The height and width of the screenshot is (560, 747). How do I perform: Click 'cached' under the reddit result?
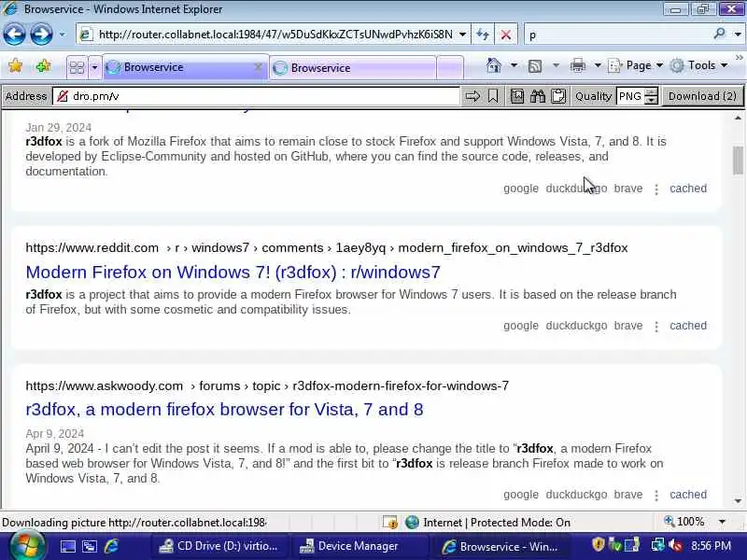(x=688, y=326)
